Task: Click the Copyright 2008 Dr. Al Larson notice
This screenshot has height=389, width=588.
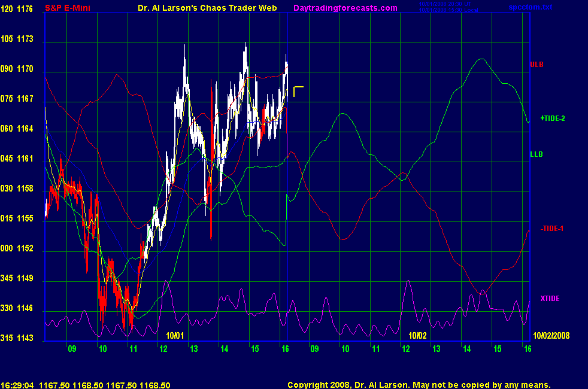Action: click(419, 385)
